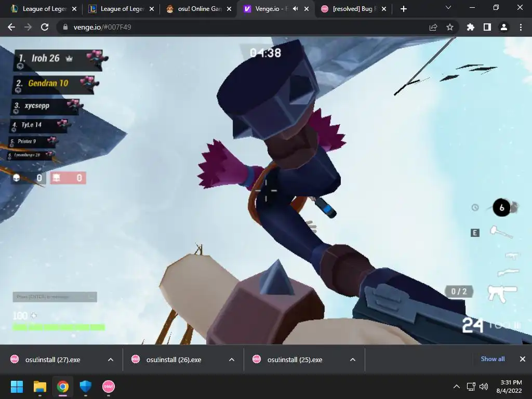Open the Windows Start menu

click(17, 387)
